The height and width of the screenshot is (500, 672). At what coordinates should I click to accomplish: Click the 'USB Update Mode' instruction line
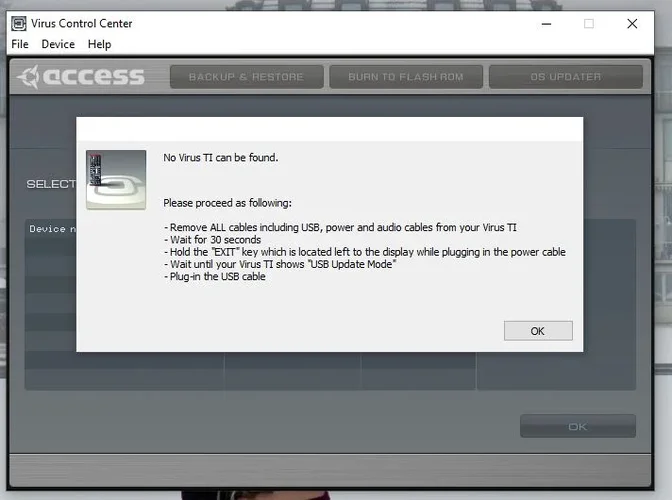(x=280, y=264)
